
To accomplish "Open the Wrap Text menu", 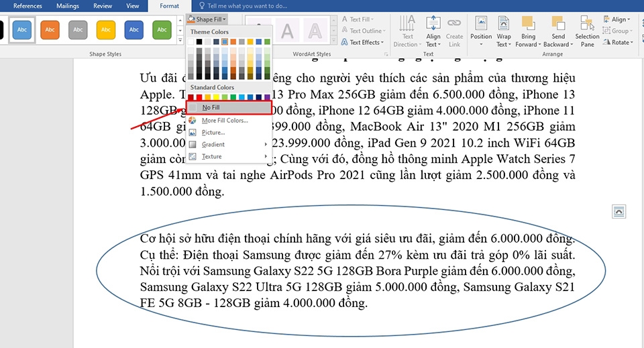I will tap(504, 32).
